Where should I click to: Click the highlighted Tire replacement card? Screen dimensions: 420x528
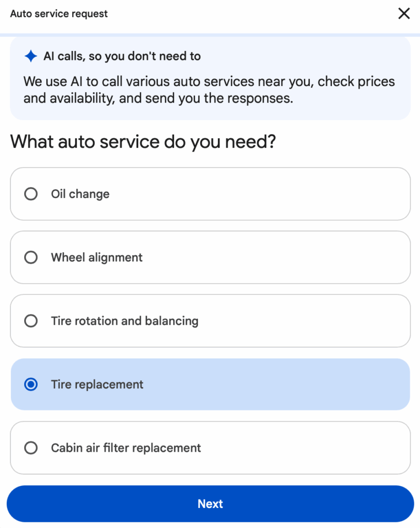[x=210, y=384]
